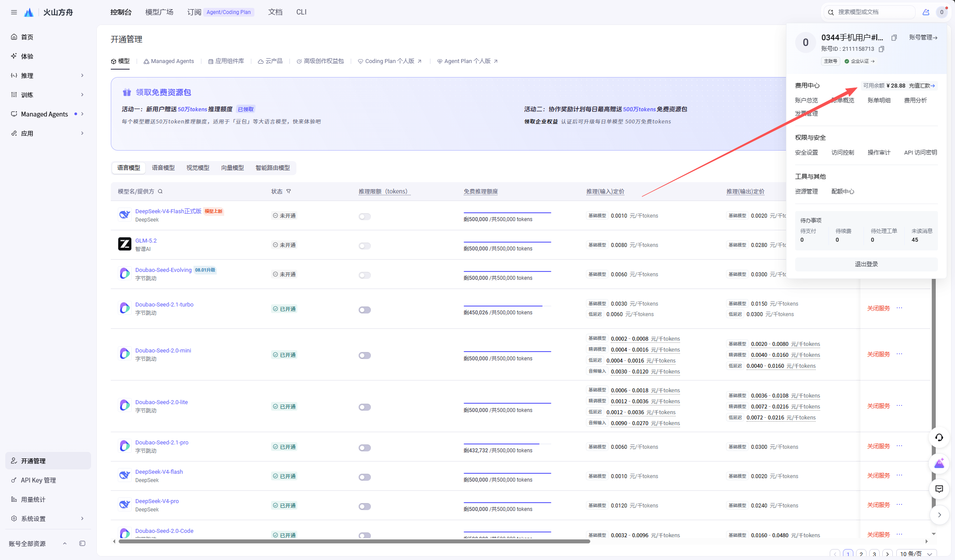This screenshot has height=560, width=955.
Task: Click the 火山方舟 logo icon
Action: [x=29, y=12]
